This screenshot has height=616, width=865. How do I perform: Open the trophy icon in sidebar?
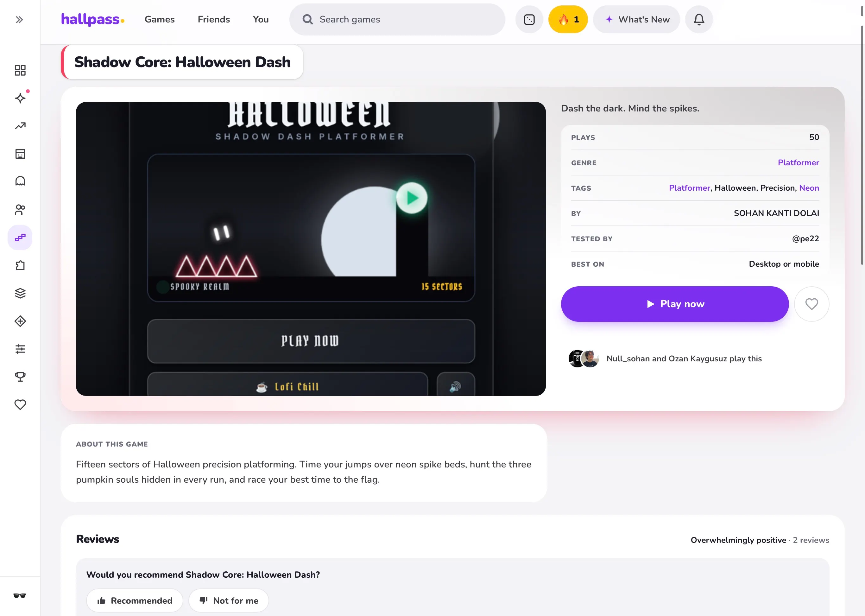(20, 377)
